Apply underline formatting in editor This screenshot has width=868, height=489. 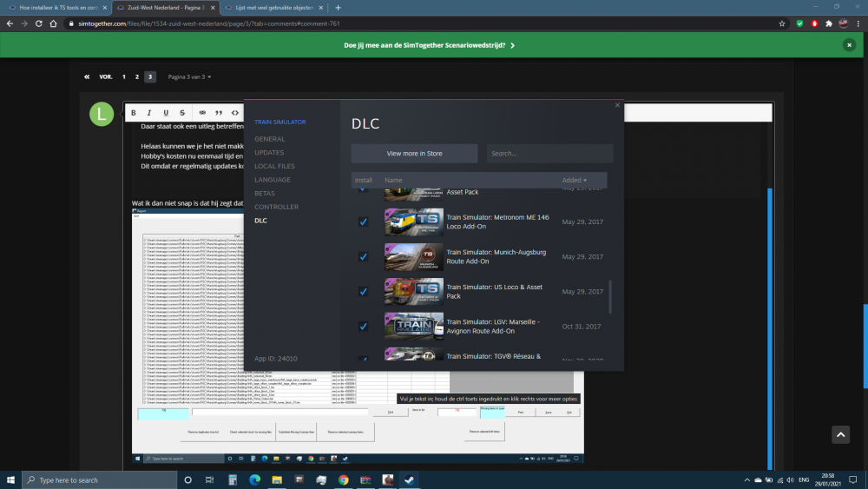pyautogui.click(x=166, y=113)
